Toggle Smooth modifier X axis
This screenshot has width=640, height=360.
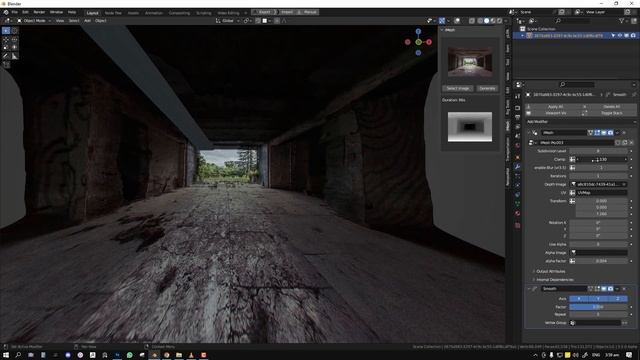pyautogui.click(x=579, y=298)
